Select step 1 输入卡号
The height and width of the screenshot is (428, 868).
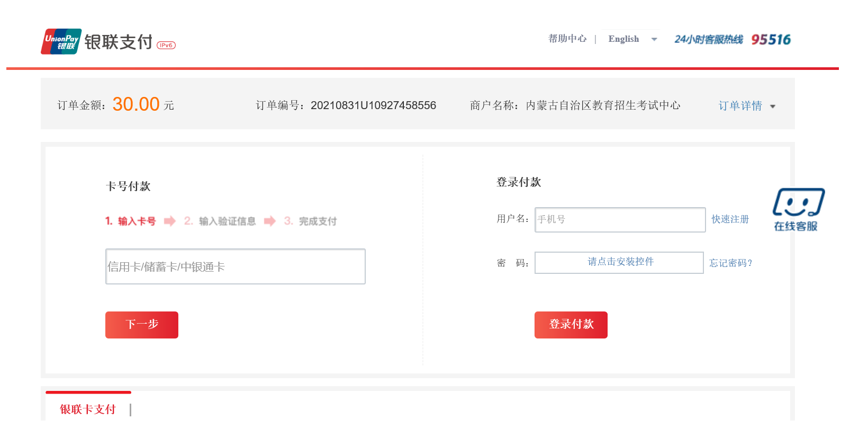pyautogui.click(x=131, y=221)
